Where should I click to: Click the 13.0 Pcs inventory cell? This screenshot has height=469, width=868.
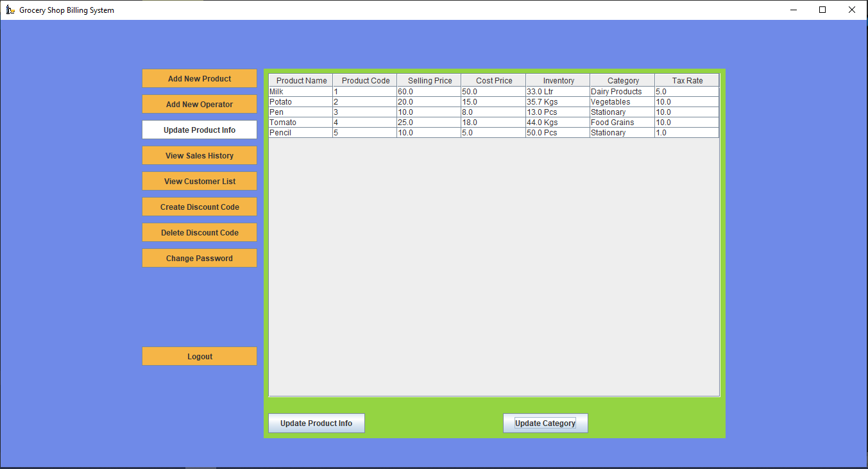558,112
